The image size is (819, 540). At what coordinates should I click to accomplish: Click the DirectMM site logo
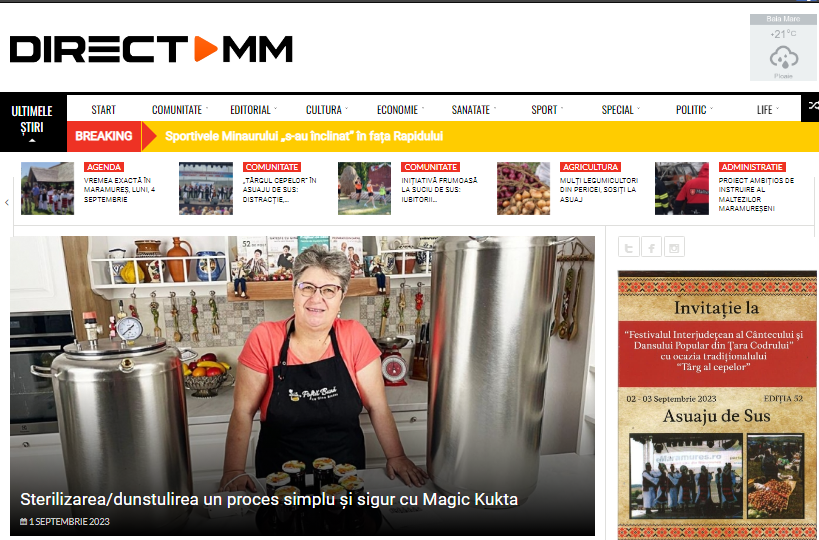(151, 49)
